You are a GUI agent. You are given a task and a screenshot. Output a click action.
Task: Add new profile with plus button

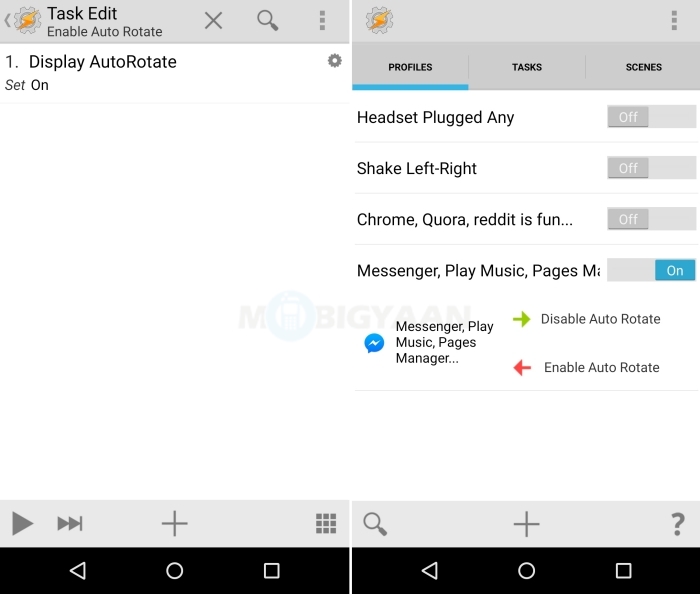(526, 524)
